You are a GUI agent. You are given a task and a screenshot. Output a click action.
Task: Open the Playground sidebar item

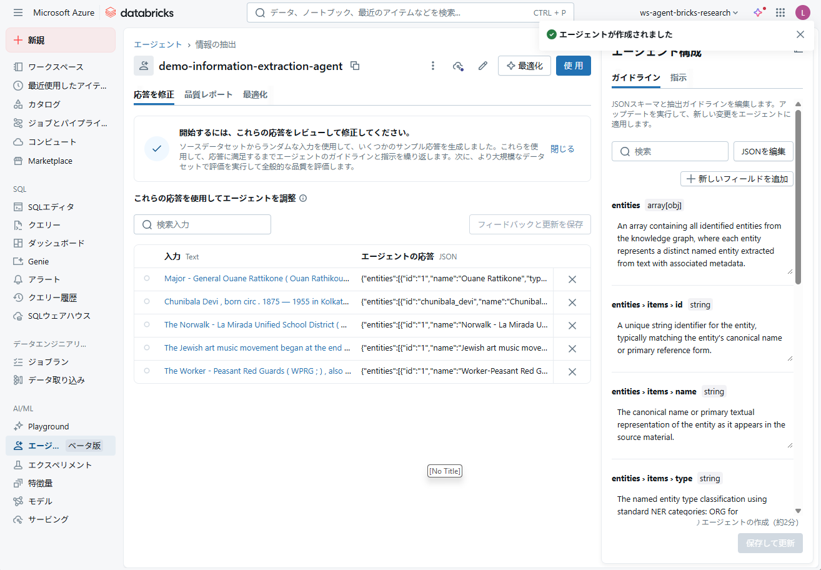(x=48, y=426)
